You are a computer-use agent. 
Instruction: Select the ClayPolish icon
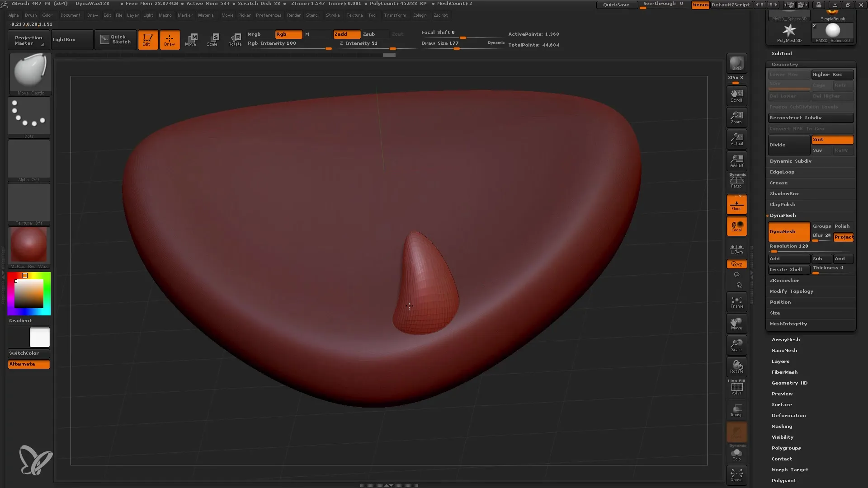click(783, 204)
